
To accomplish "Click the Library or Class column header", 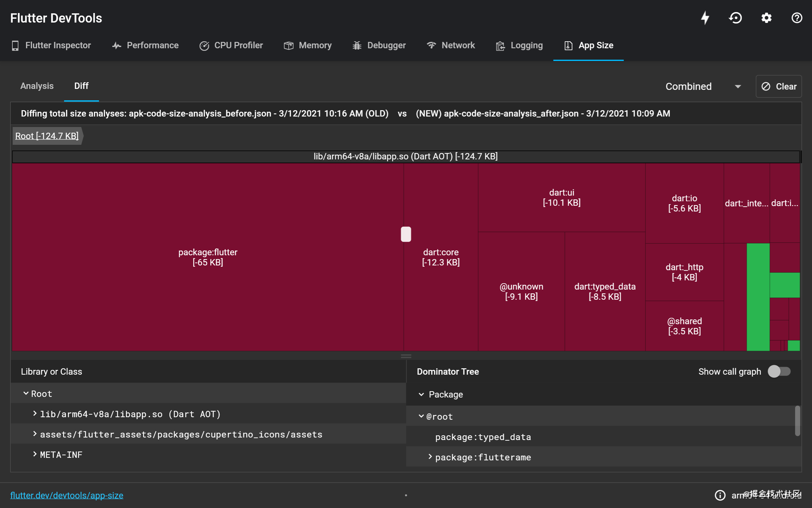I will point(51,371).
